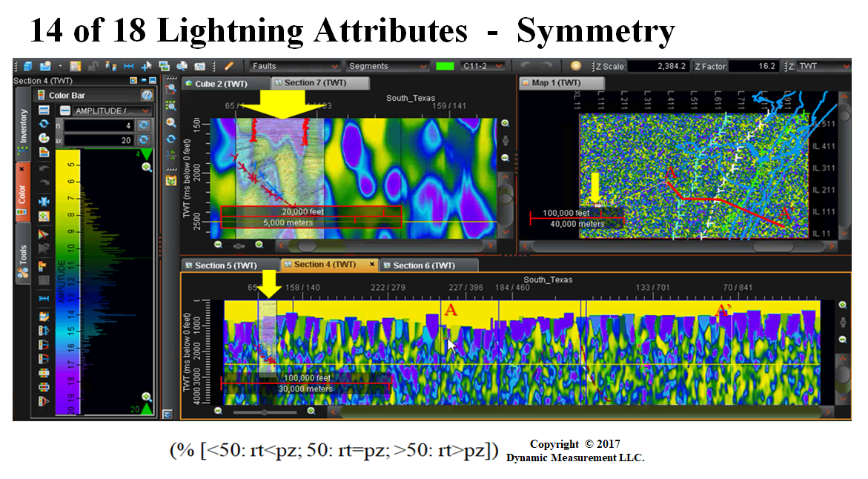The width and height of the screenshot is (868, 479).
Task: Click the refresh arrows icon in color bar column
Action: click(x=44, y=124)
